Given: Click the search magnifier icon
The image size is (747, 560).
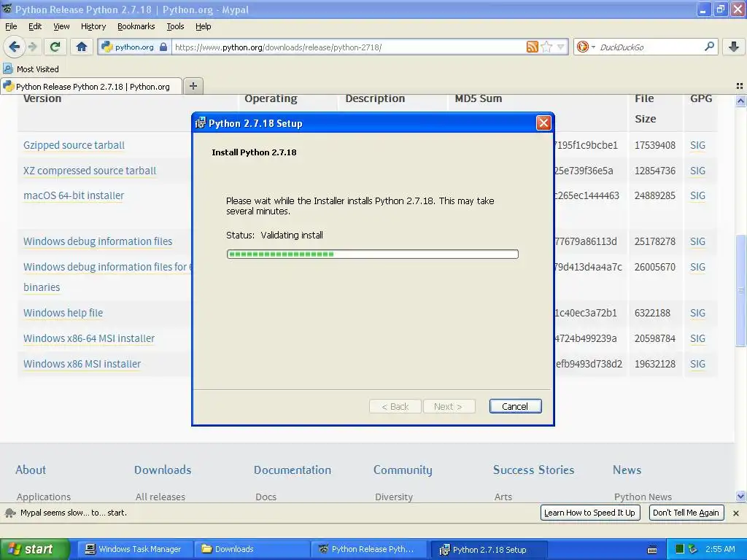Looking at the screenshot, I should click(709, 47).
